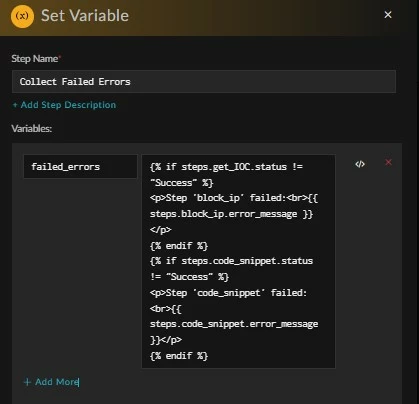Click the steps.code_snippet.error_message line
This screenshot has width=419, height=404.
(234, 324)
